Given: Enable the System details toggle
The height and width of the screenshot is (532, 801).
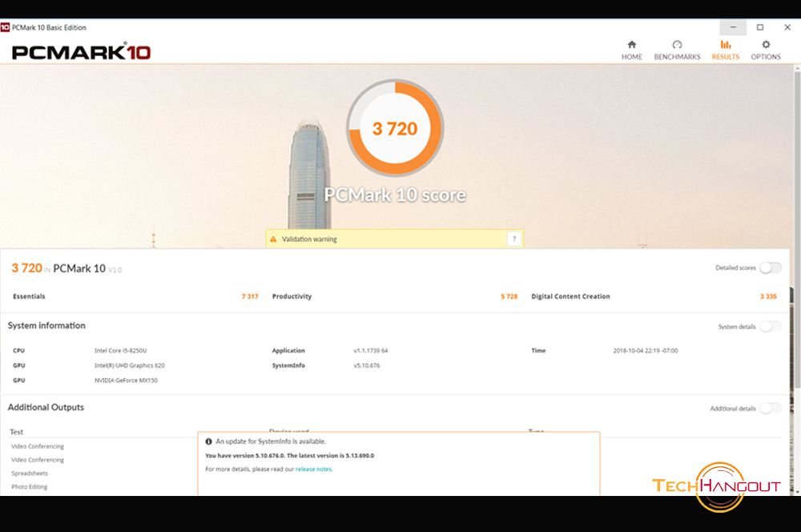Looking at the screenshot, I should [771, 327].
